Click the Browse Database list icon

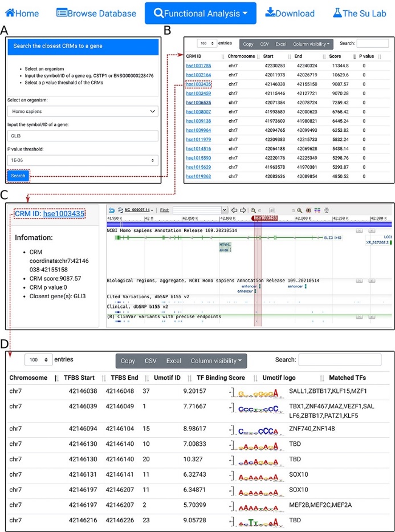pyautogui.click(x=62, y=13)
